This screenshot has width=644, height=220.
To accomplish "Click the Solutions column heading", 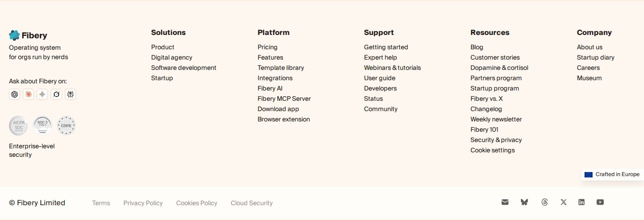I will click(168, 32).
